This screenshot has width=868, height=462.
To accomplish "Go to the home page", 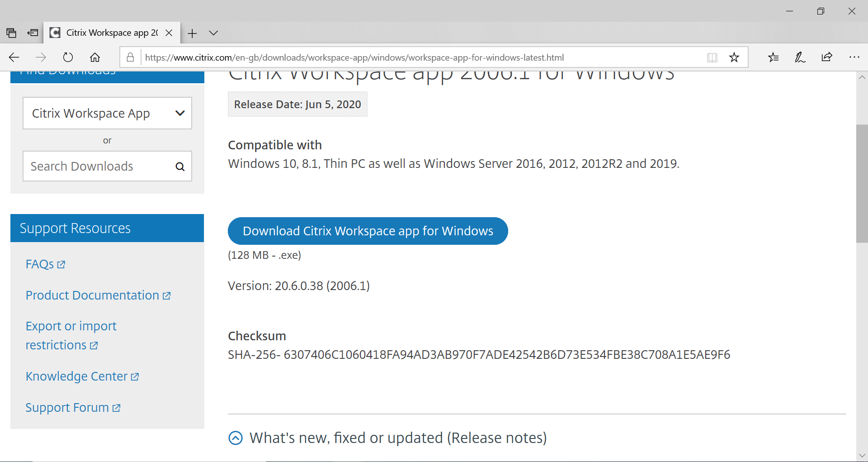I will (95, 57).
